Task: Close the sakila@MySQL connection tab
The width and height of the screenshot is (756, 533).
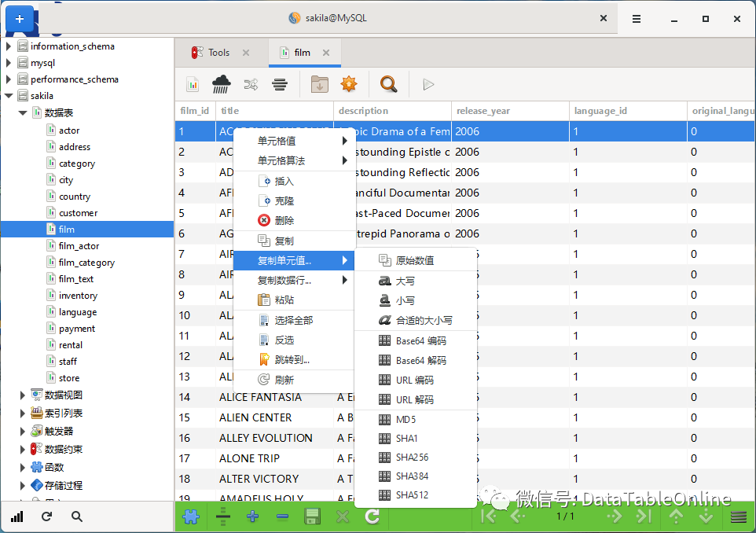Action: [x=604, y=18]
